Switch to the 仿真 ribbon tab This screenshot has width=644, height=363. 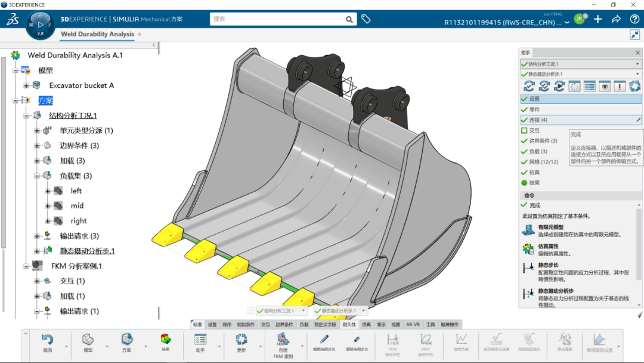(366, 324)
